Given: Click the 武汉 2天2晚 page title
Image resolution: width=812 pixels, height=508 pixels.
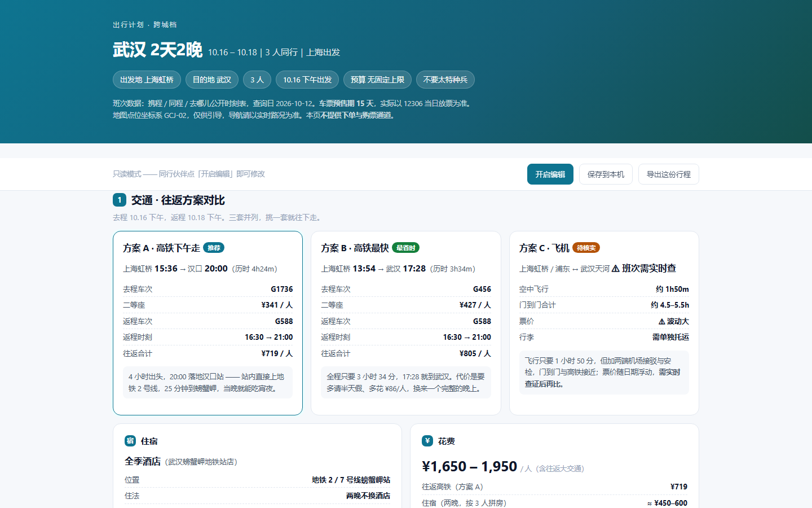Looking at the screenshot, I should [x=157, y=50].
